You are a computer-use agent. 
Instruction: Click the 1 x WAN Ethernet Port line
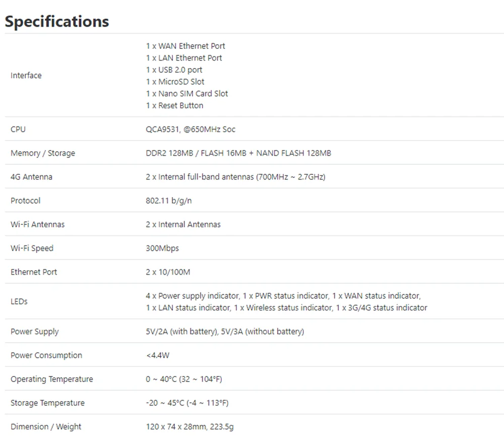[x=185, y=46]
